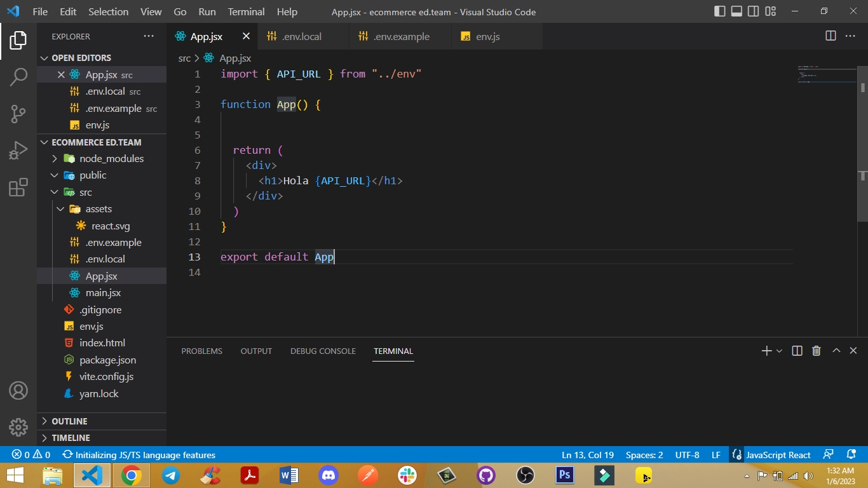Open the Run and Debug view
Image resolution: width=868 pixels, height=488 pixels.
click(x=18, y=151)
